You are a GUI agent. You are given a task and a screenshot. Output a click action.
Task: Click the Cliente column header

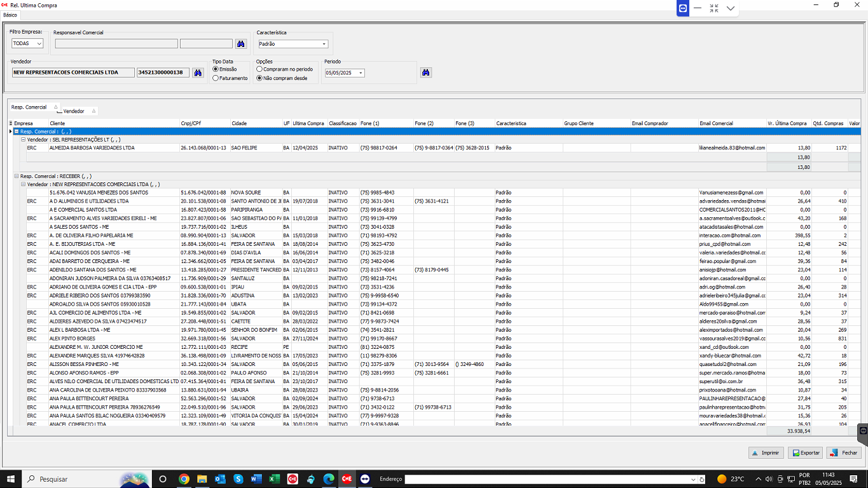point(113,123)
